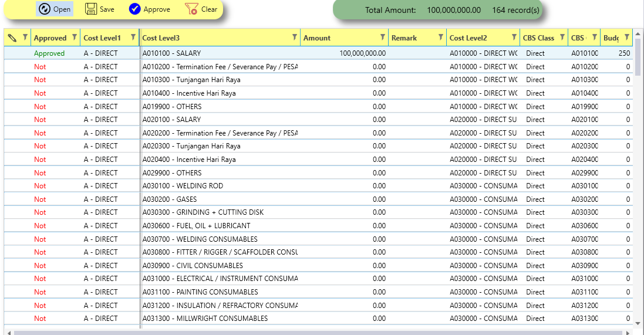644x335 pixels.
Task: Save the current records
Action: coord(99,9)
